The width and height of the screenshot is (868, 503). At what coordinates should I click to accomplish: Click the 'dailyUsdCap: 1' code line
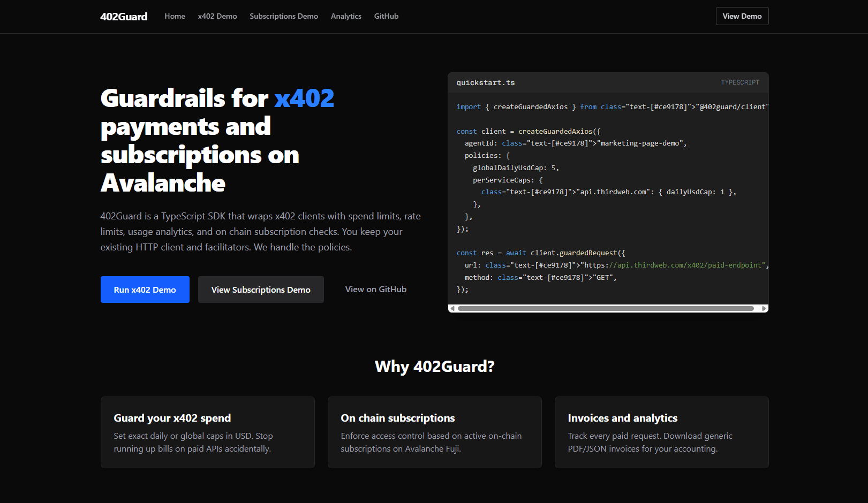pyautogui.click(x=609, y=192)
